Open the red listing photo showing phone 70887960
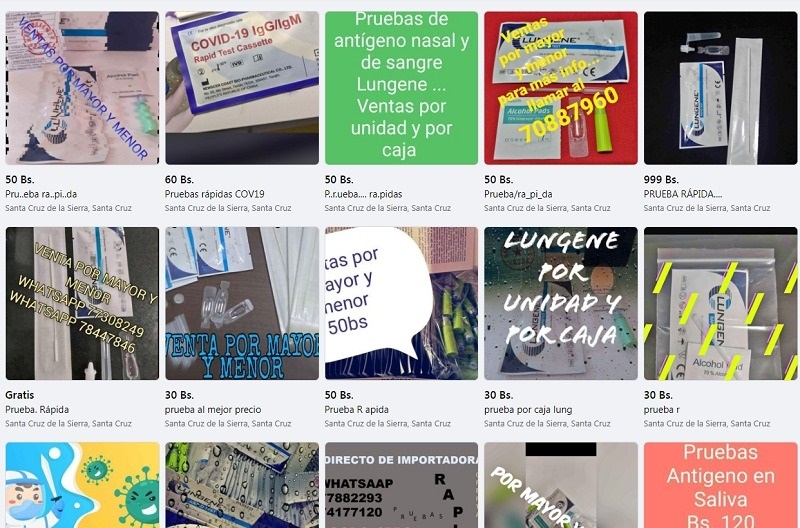Viewport: 800px width, 528px height. click(561, 88)
